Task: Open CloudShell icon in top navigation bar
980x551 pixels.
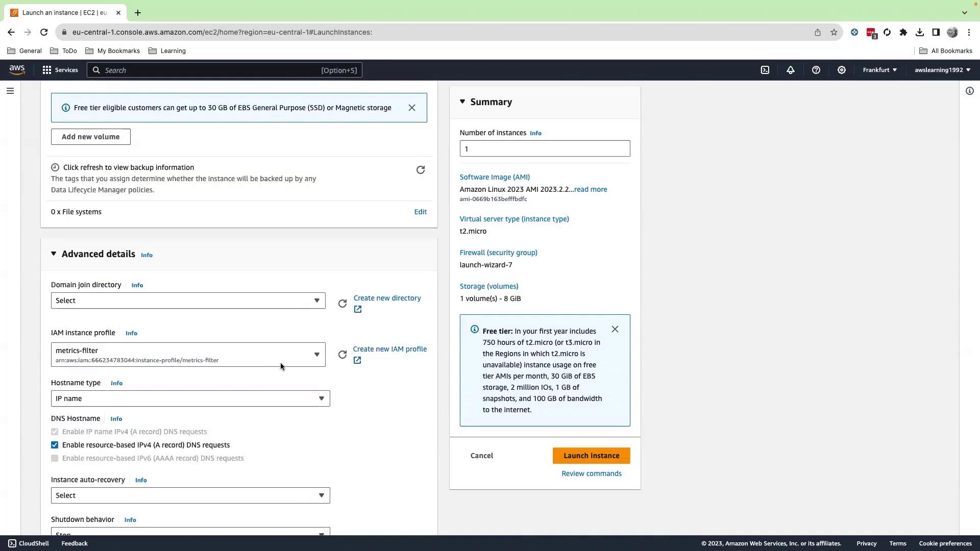Action: [x=765, y=70]
